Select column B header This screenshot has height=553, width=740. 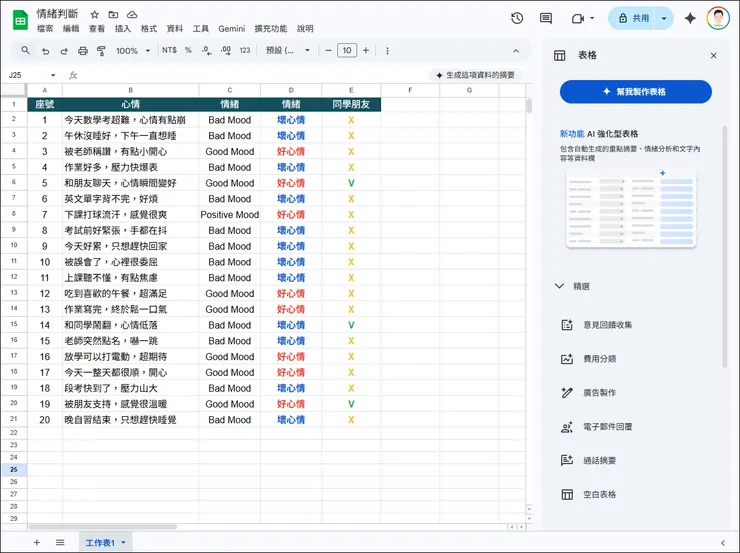pos(131,90)
